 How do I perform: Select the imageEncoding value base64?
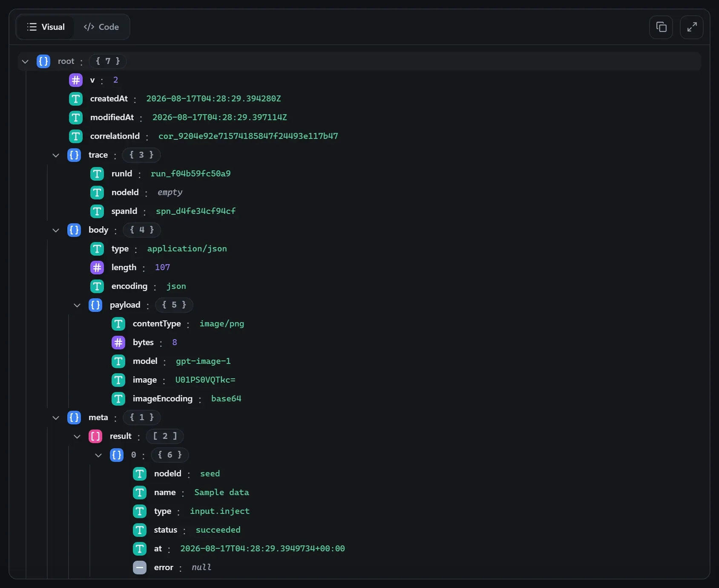click(x=226, y=399)
